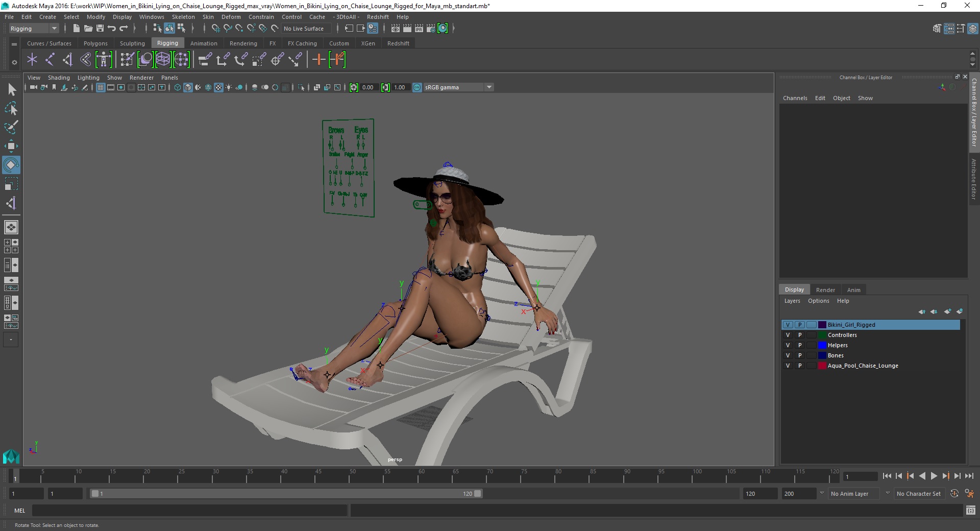980x531 pixels.
Task: Toggle visibility V of Helpers layer
Action: [x=788, y=345]
